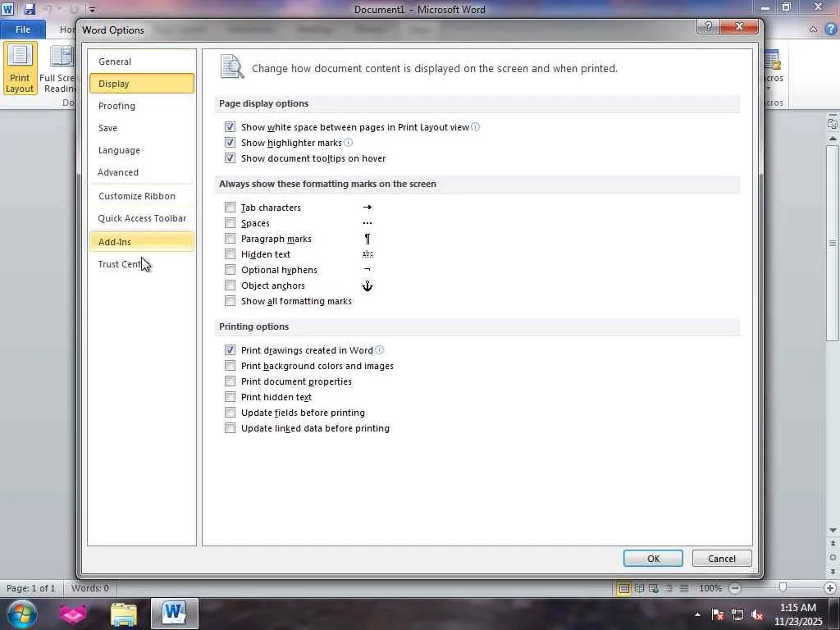The height and width of the screenshot is (630, 840).
Task: Open the General options category
Action: 141,62
